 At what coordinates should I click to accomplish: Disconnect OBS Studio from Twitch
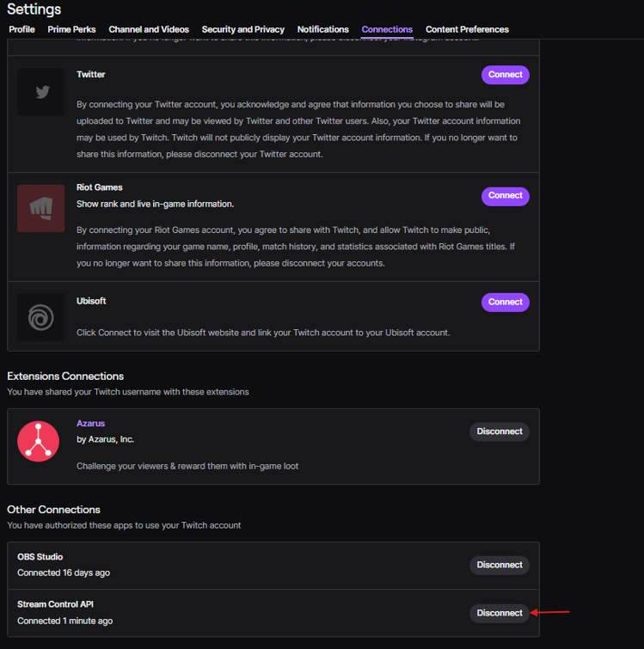coord(500,565)
